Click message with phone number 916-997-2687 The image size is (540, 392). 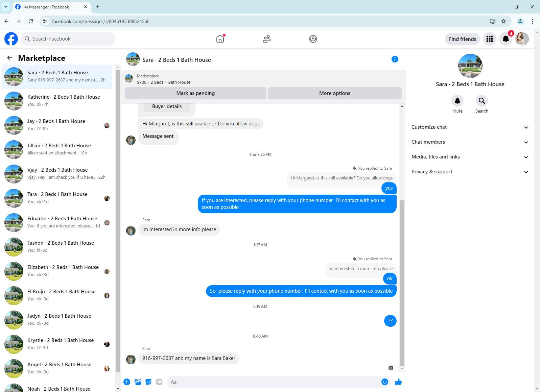click(189, 358)
